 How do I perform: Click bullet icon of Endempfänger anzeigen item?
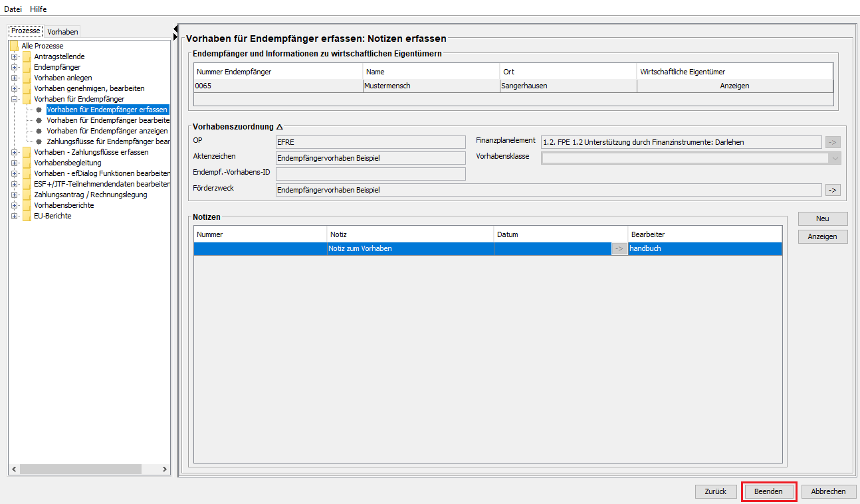pyautogui.click(x=39, y=131)
